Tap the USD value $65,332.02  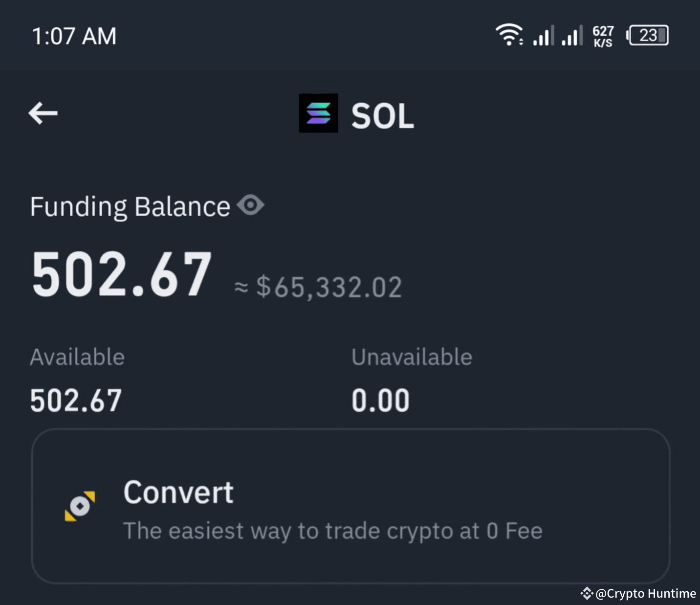328,287
